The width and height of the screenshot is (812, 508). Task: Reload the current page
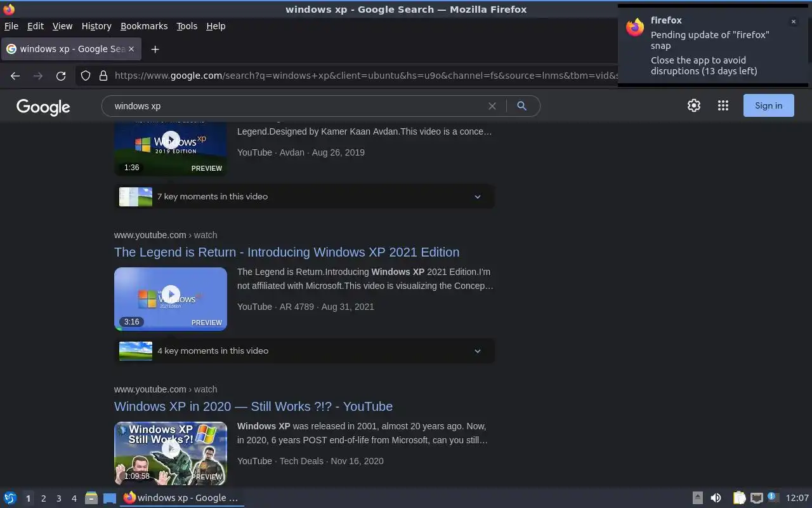(x=61, y=76)
